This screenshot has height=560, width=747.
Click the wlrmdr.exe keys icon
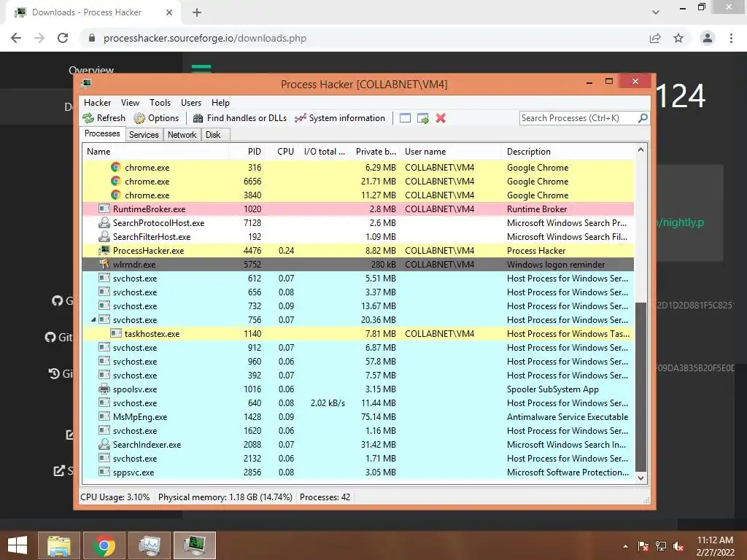coord(104,264)
